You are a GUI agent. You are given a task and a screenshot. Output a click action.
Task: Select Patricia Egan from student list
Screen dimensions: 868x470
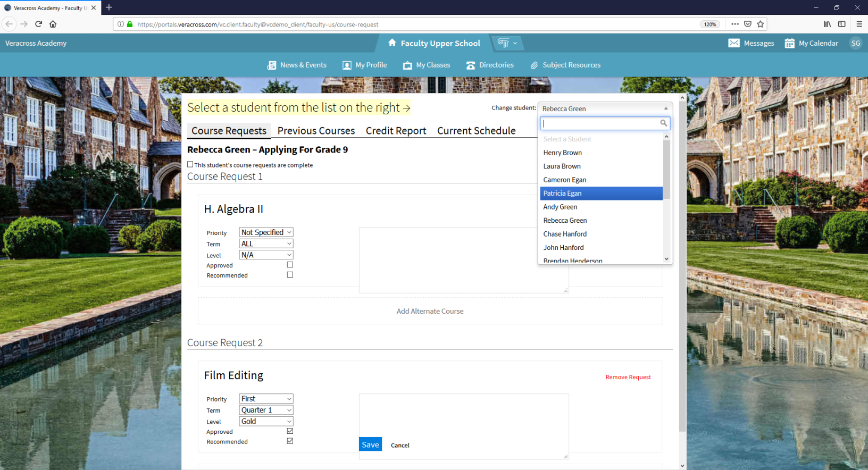coord(563,194)
